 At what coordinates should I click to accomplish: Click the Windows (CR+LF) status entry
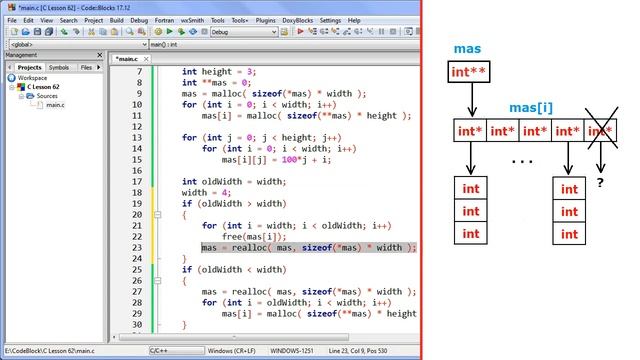pos(231,351)
